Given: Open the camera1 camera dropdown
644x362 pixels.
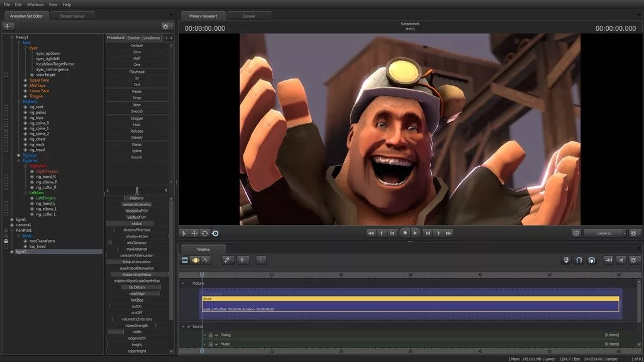Looking at the screenshot, I should coord(604,233).
